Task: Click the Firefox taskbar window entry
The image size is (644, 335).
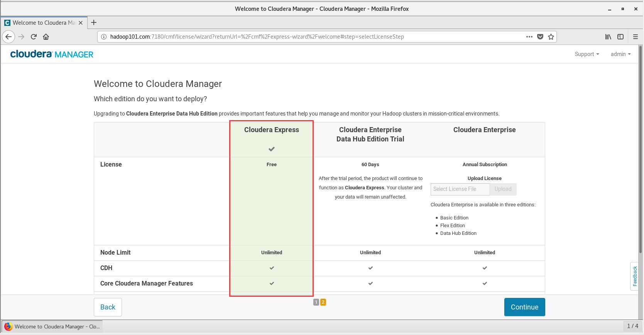Action: click(x=52, y=326)
